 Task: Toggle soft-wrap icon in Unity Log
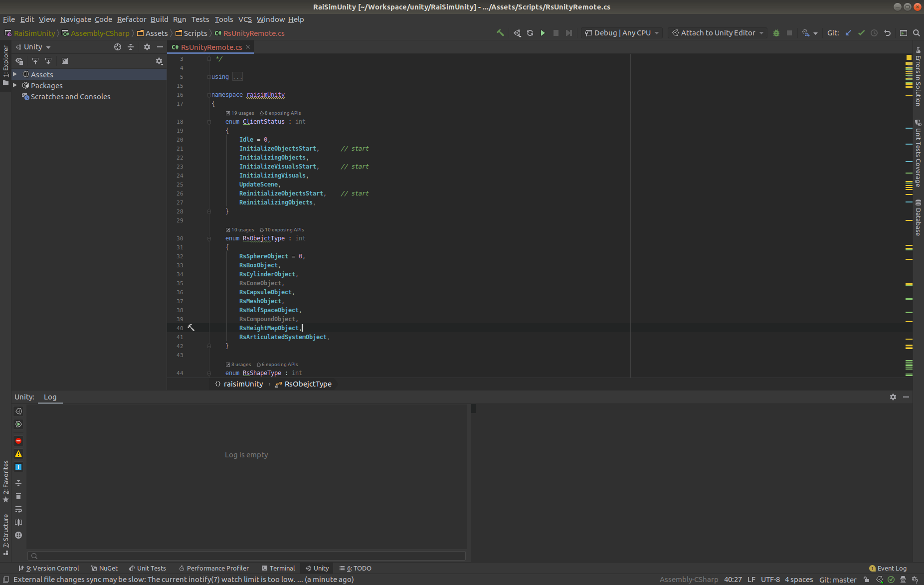[x=18, y=509]
